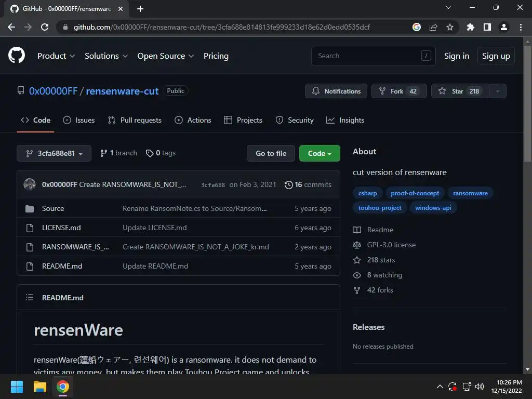Screen dimensions: 532x399
Task: Click the Sign up button
Action: (496, 56)
